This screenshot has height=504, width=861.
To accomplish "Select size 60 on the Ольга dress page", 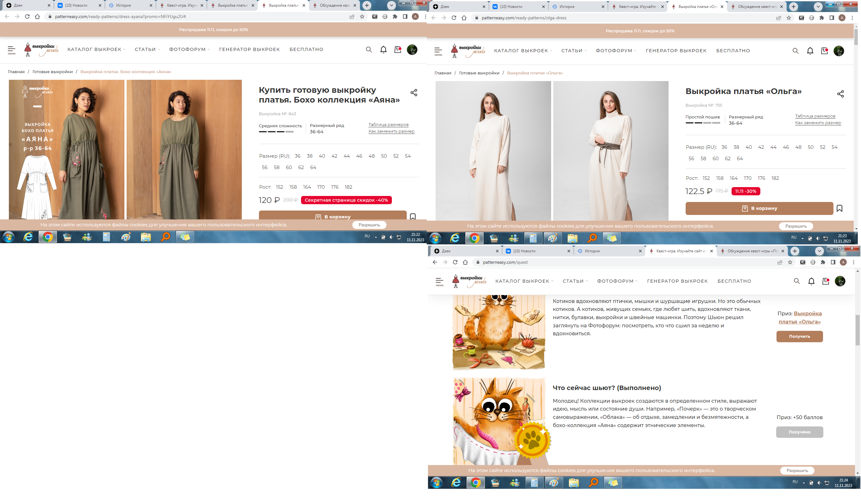I will pos(715,159).
